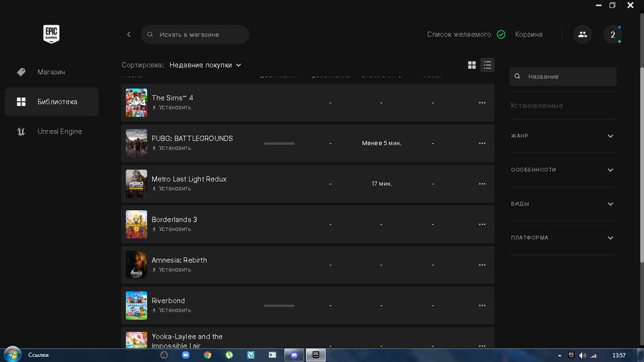644x362 pixels.
Task: Install Amnesia: Rebirth
Action: point(172,269)
